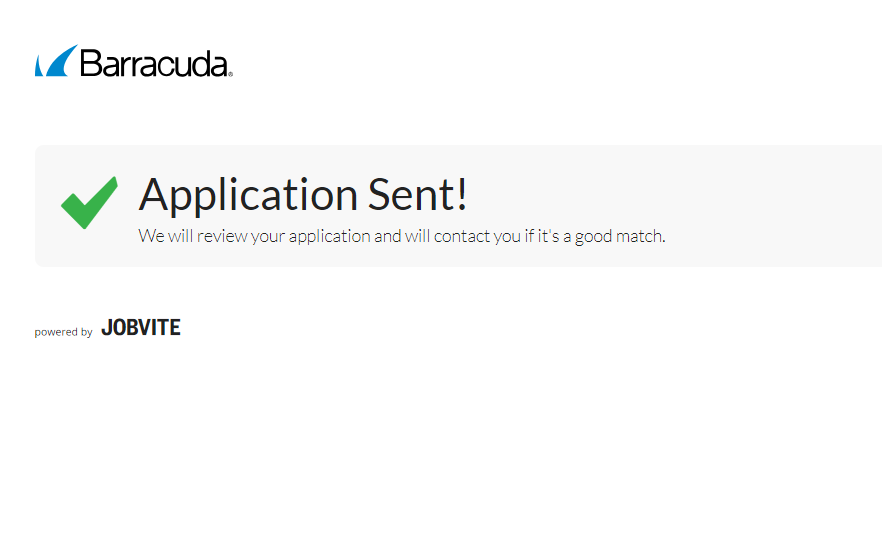Click the green checkmark success icon

click(89, 202)
